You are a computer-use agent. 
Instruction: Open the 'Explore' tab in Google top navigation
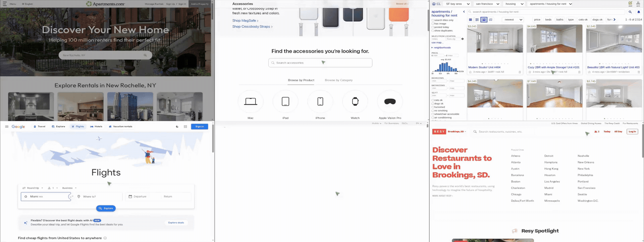pyautogui.click(x=58, y=127)
